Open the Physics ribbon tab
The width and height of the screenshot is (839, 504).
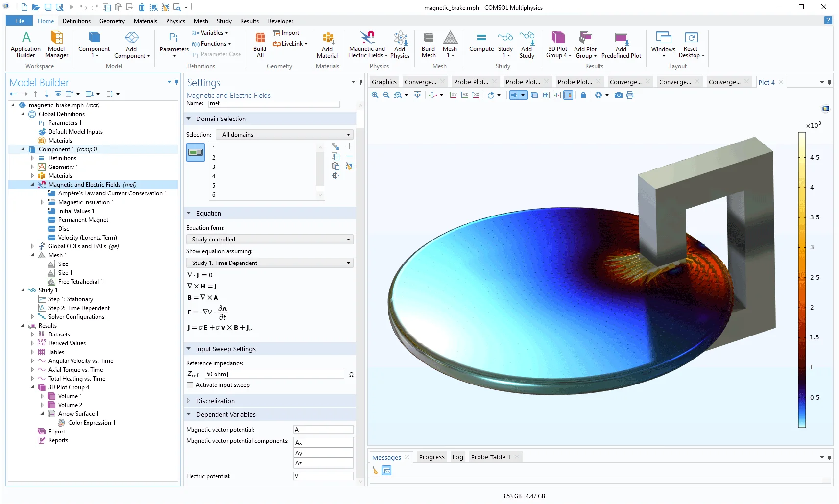[x=175, y=21]
